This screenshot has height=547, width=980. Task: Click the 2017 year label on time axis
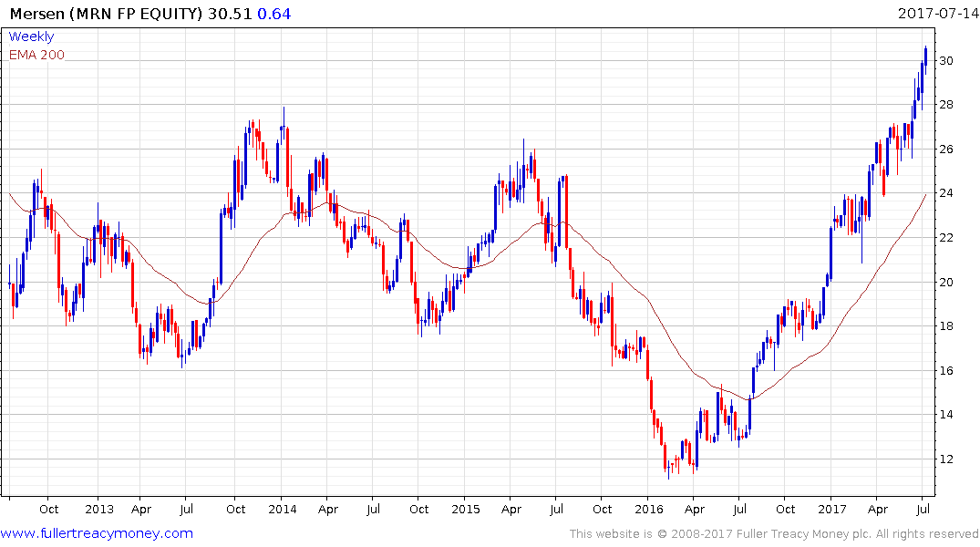pos(832,509)
